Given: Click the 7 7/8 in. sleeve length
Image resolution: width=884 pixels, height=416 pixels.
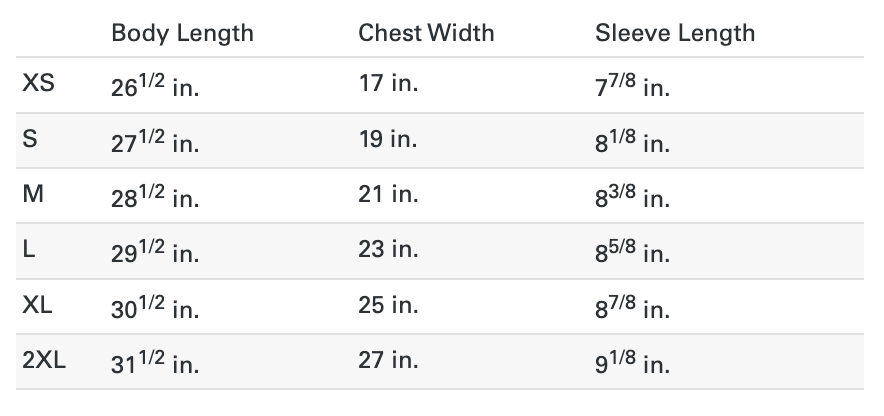Looking at the screenshot, I should [632, 86].
